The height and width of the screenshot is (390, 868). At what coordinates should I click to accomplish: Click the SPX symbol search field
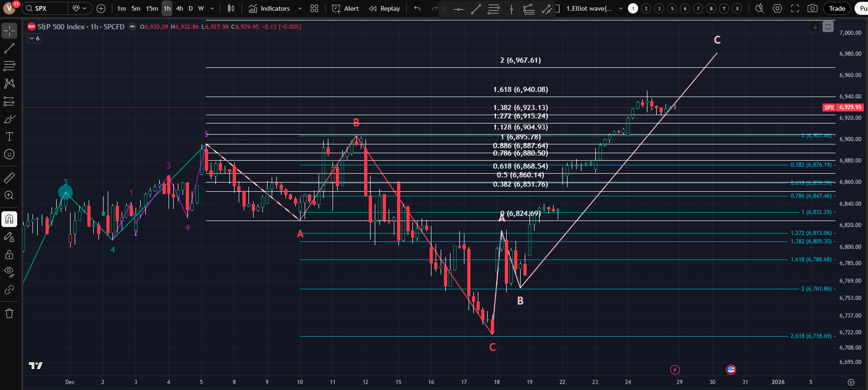click(x=46, y=8)
